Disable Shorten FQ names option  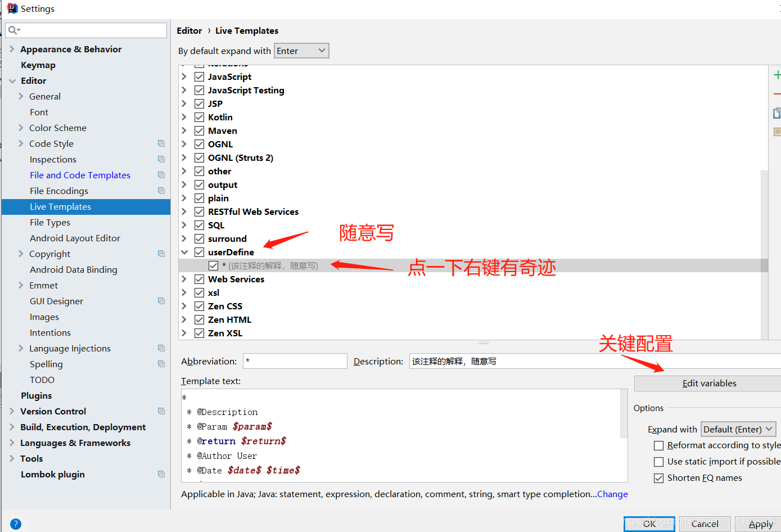658,478
